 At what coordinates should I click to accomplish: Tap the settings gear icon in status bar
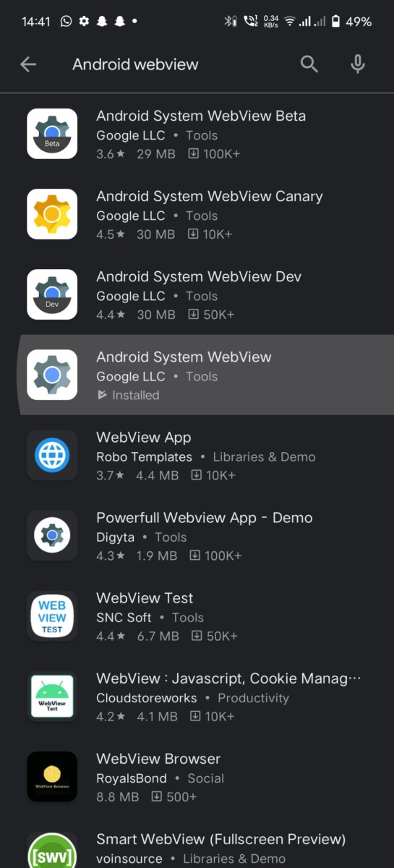84,22
